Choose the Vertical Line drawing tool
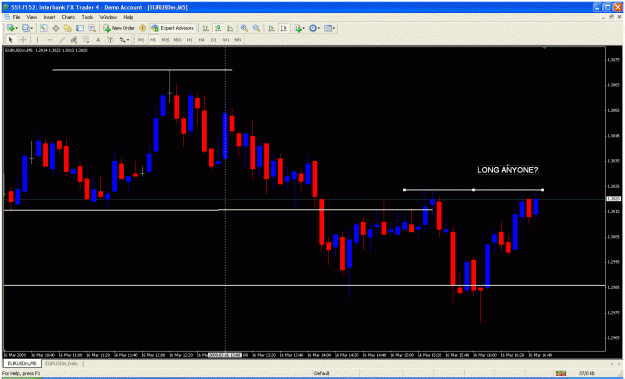 (x=37, y=40)
